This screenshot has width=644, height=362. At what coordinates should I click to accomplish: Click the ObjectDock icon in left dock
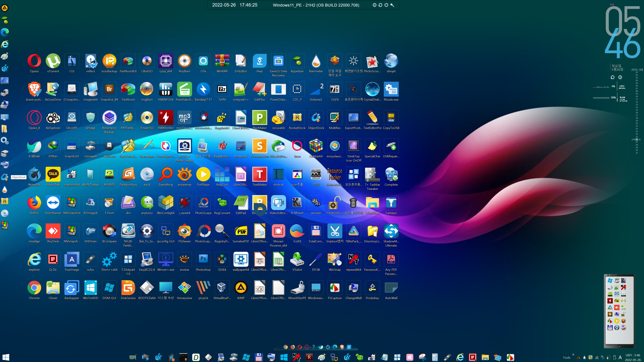[x=5, y=177]
